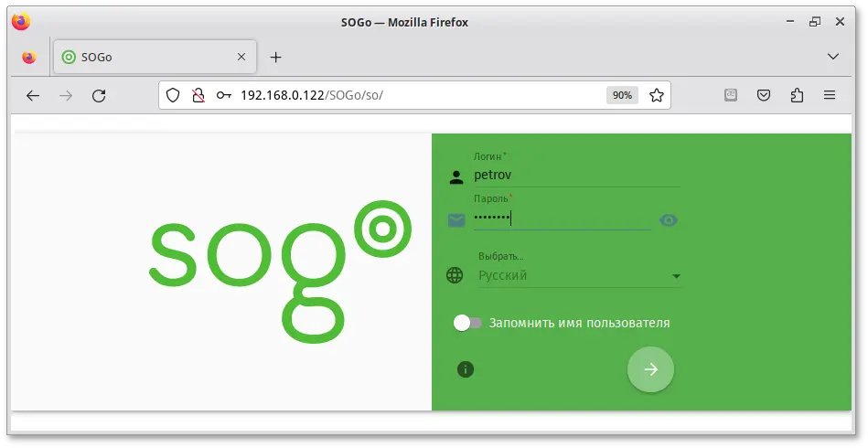This screenshot has width=868, height=448.
Task: Focus the Пароль password field
Action: tap(560, 218)
